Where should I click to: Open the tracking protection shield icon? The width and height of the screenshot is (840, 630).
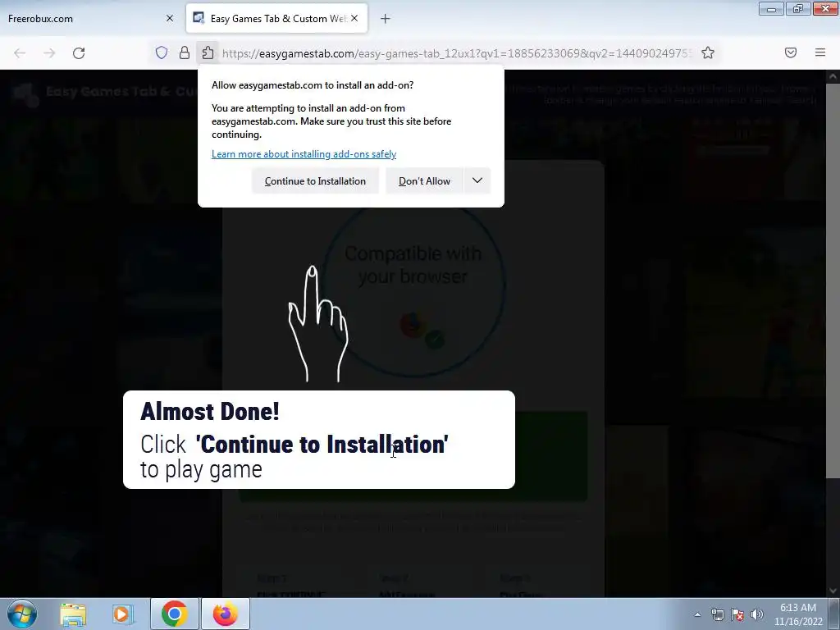[162, 52]
